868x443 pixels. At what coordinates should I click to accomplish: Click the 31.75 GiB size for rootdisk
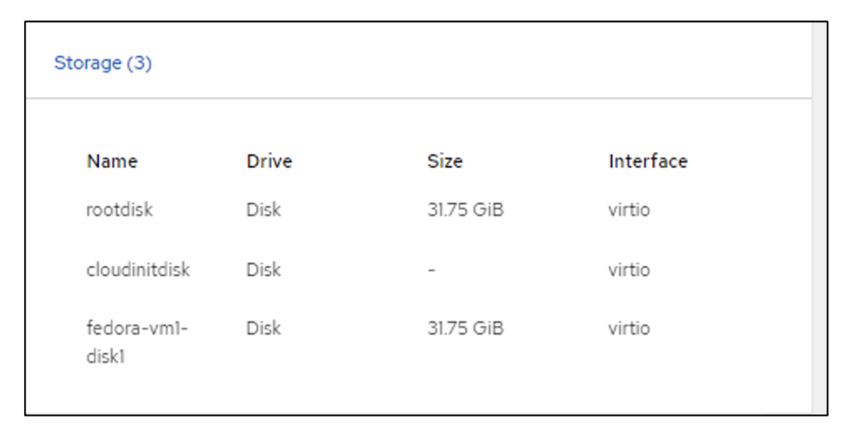465,209
